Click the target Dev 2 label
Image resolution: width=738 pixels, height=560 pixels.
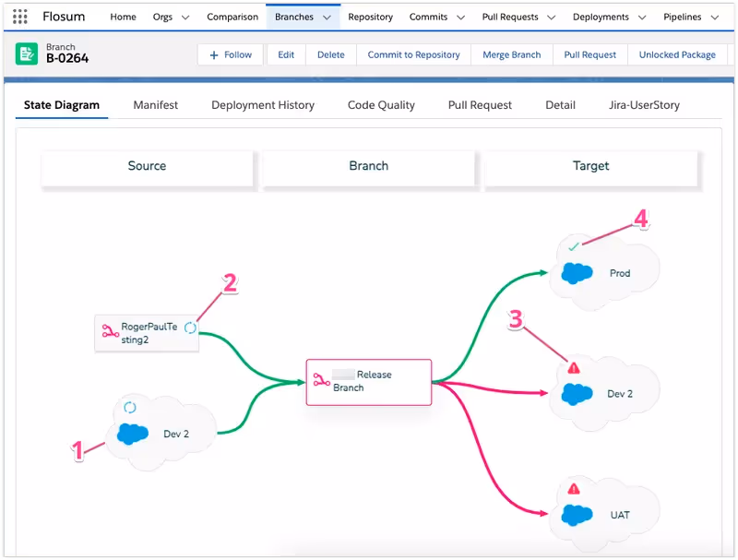click(x=620, y=394)
